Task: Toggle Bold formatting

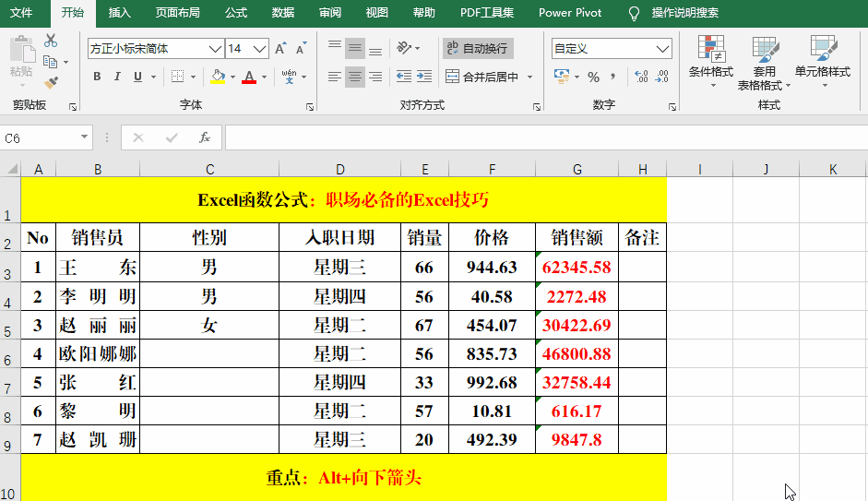Action: click(97, 77)
